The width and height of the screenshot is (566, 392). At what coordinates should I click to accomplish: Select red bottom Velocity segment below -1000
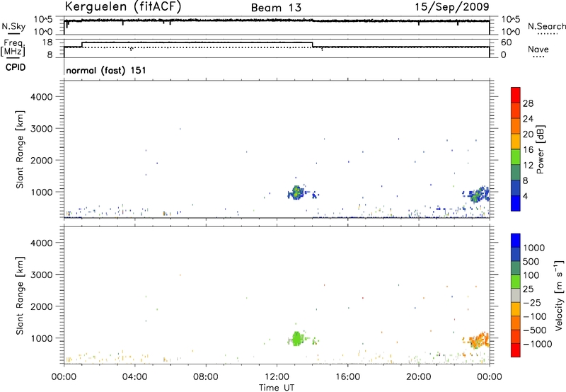[x=516, y=350]
